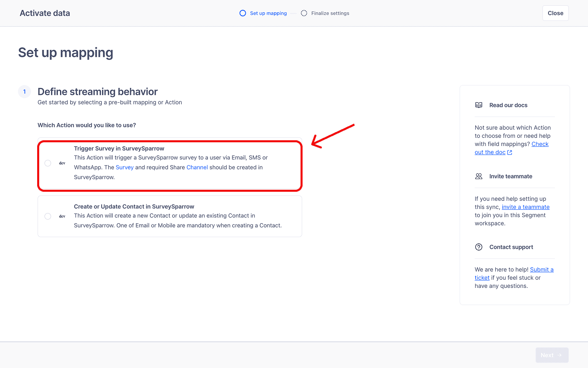
Task: Click the Invite teammate people icon
Action: [479, 176]
